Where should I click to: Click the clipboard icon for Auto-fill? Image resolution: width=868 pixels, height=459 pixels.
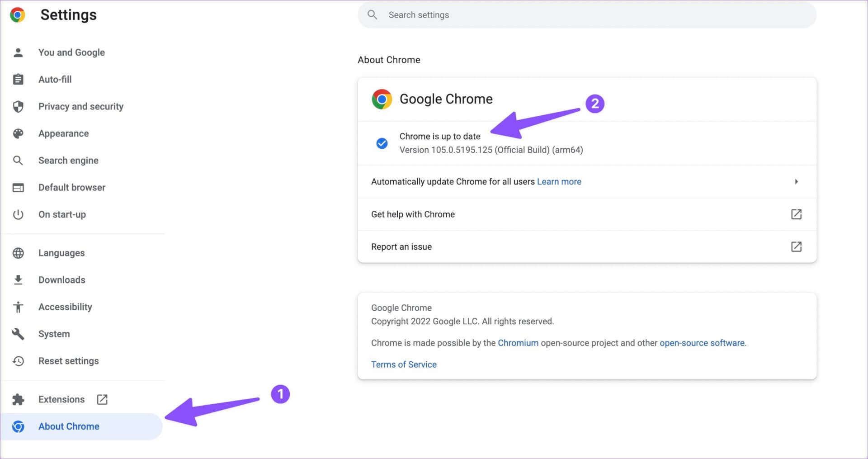point(18,80)
